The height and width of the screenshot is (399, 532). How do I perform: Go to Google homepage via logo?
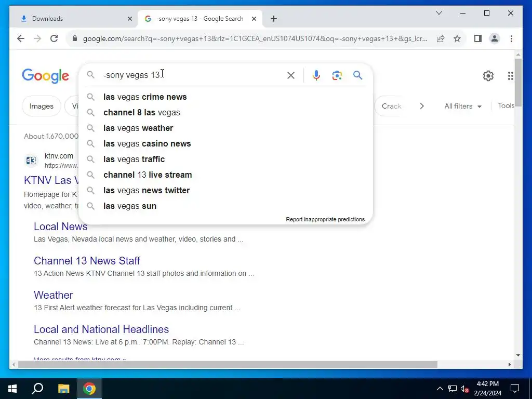pyautogui.click(x=46, y=76)
